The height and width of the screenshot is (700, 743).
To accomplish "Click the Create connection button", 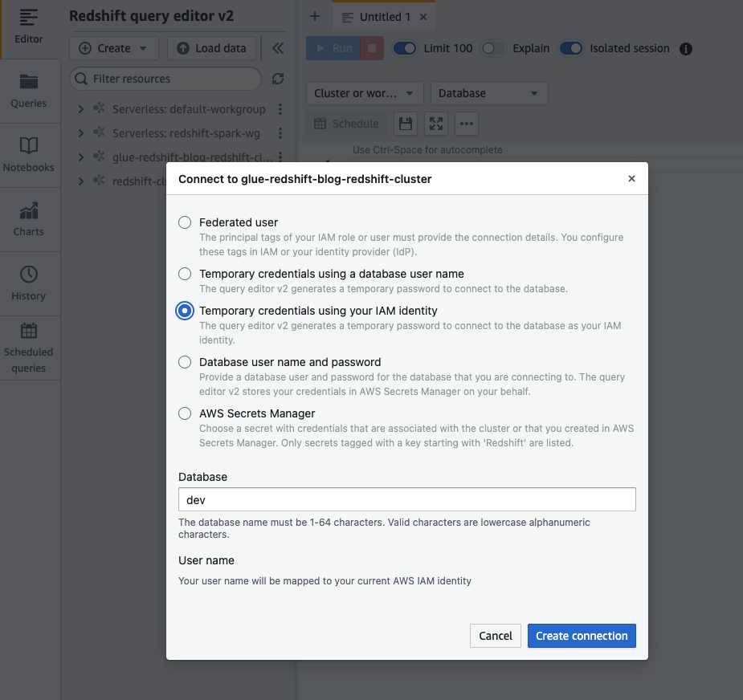I will coord(582,636).
